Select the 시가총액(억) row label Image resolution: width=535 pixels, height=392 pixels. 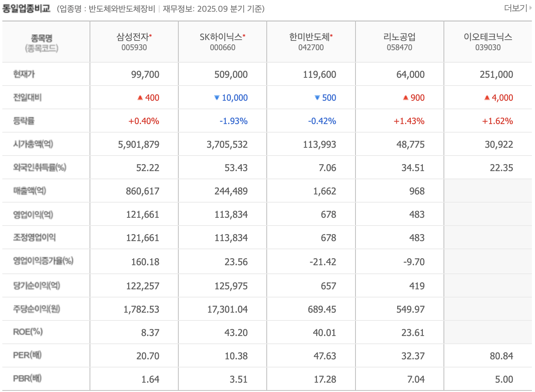(33, 144)
